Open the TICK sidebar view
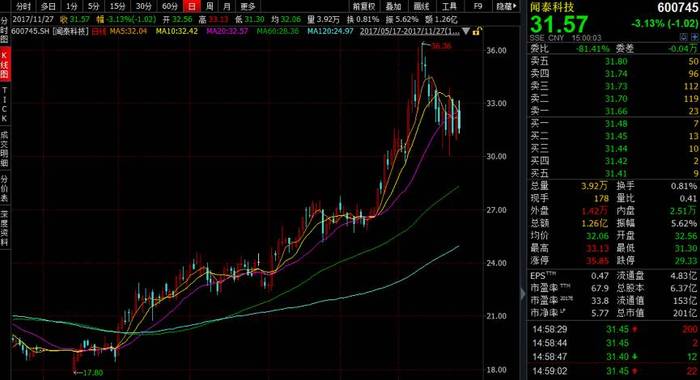This screenshot has height=380, width=700. point(4,104)
